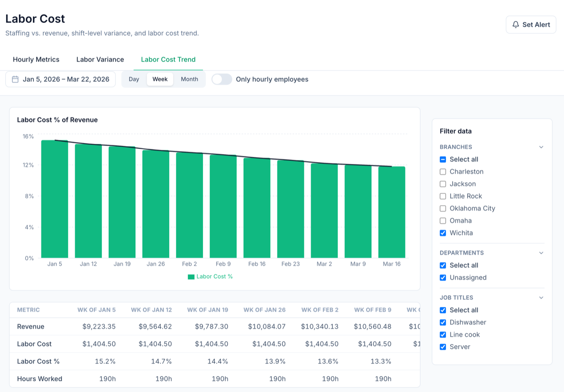564x392 pixels.
Task: Click the green Labor Cost % legend swatch
Action: click(191, 277)
